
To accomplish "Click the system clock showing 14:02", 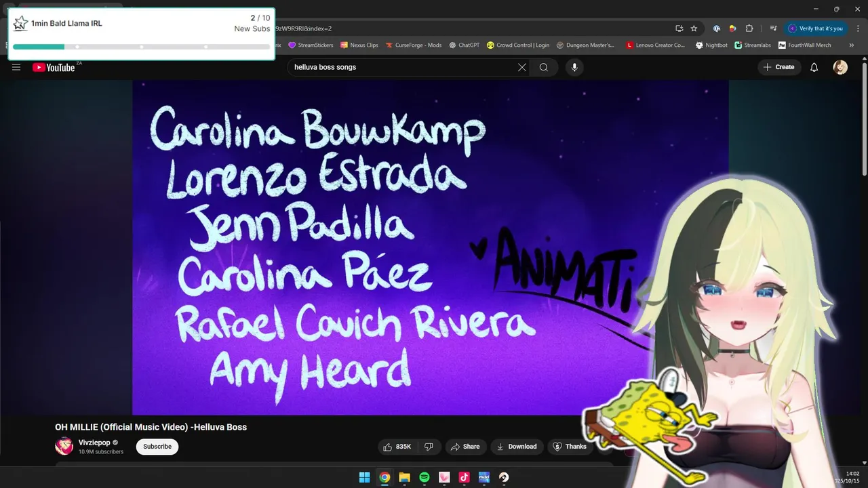I will 852,474.
